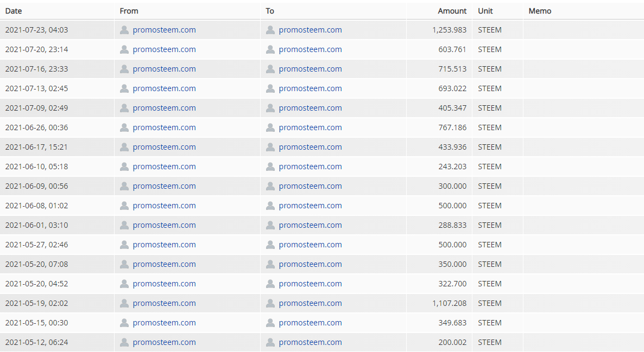The width and height of the screenshot is (644, 352).
Task: Click the From avatar icon in the 2021-06-26 row
Action: [124, 127]
